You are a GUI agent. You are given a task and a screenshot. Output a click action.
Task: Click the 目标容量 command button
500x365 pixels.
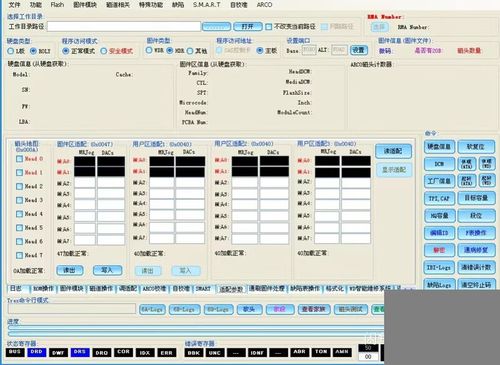point(476,198)
